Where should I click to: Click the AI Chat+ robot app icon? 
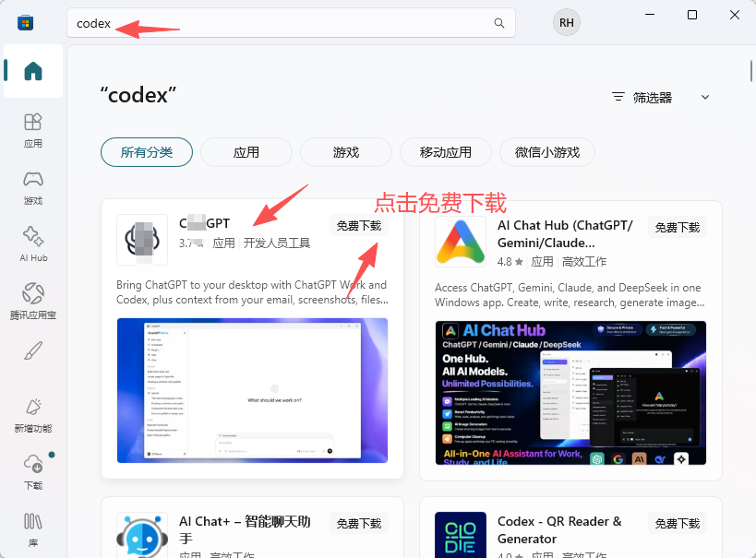click(142, 537)
